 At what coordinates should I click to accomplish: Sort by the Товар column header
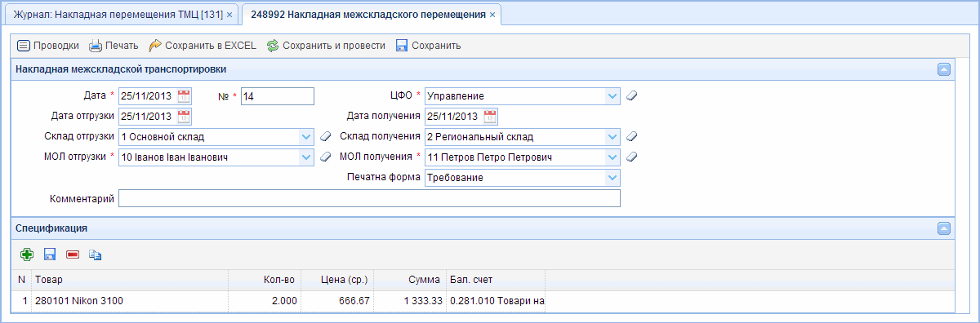point(131,280)
